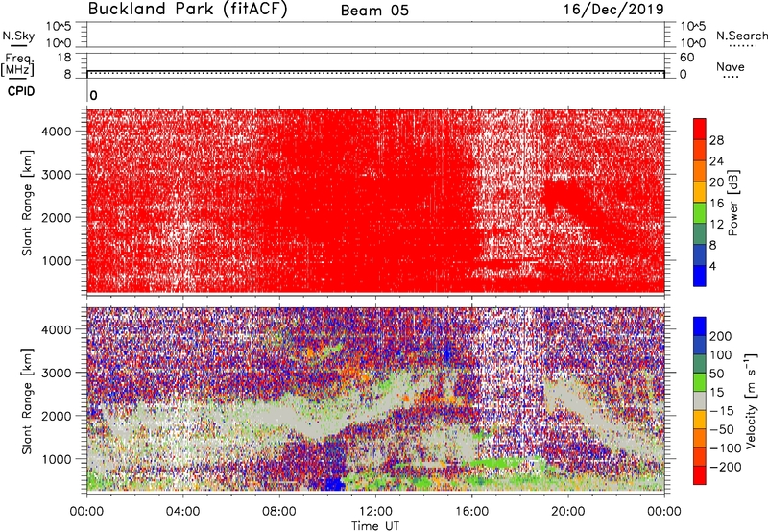Click the 'Nave' legend label

click(731, 66)
